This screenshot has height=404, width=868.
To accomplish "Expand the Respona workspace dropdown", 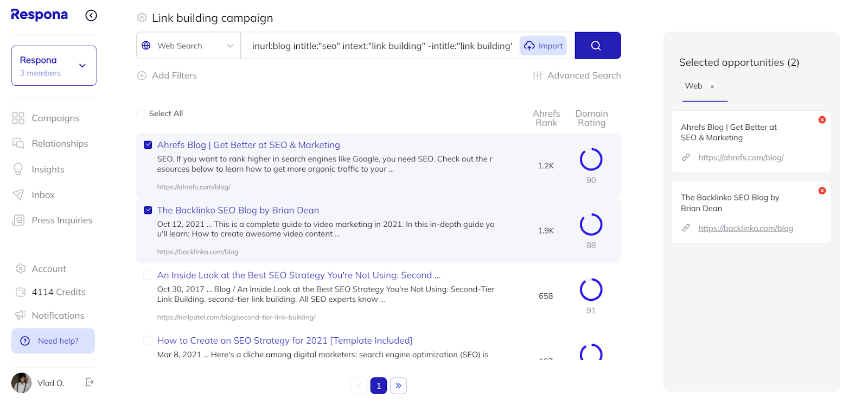I will [54, 66].
